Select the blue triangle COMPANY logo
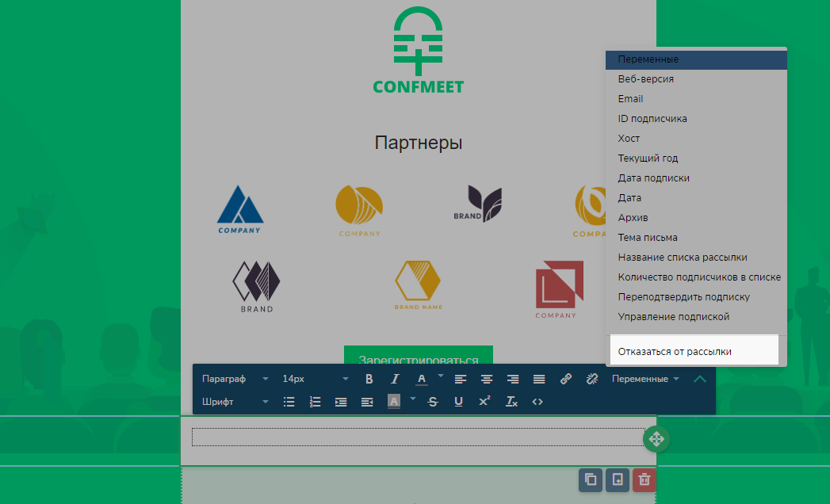The height and width of the screenshot is (504, 830). [239, 210]
